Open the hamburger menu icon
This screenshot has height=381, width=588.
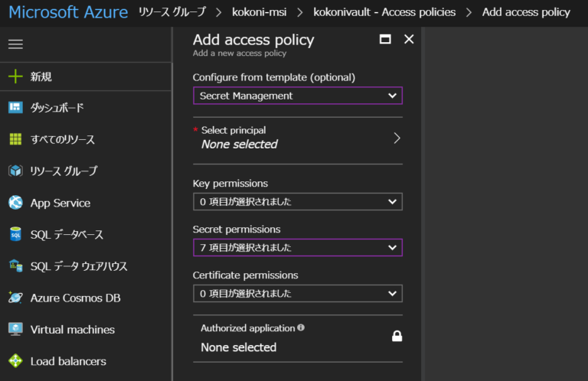pos(15,44)
